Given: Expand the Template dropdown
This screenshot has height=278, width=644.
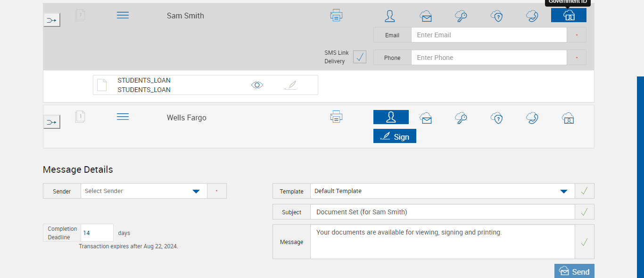Looking at the screenshot, I should tap(563, 191).
